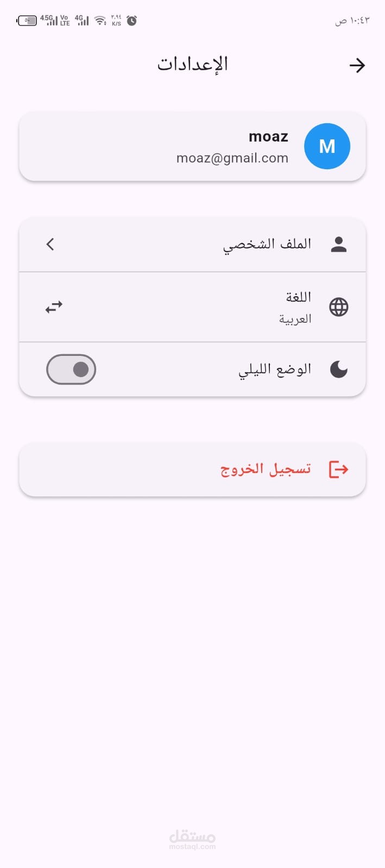Open the moaz profile card
The height and width of the screenshot is (868, 385).
pyautogui.click(x=192, y=146)
